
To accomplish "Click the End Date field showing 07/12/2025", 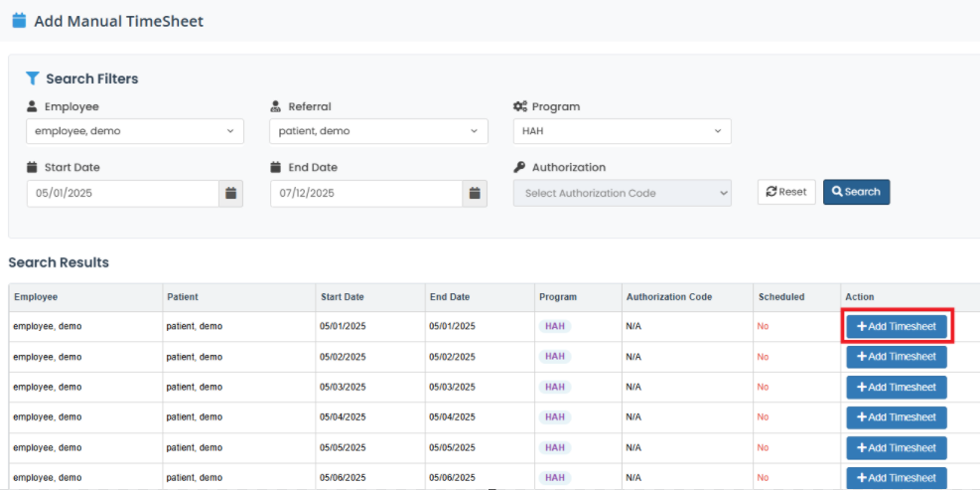I will [366, 194].
